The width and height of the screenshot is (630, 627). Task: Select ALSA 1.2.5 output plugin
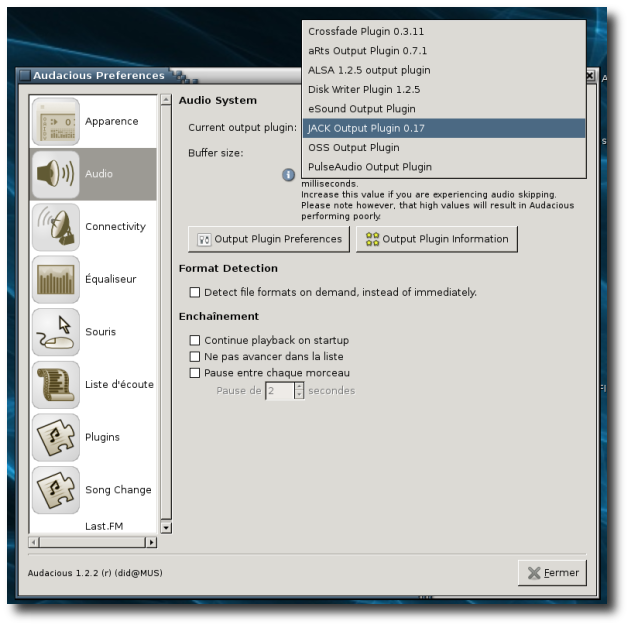[x=444, y=70]
